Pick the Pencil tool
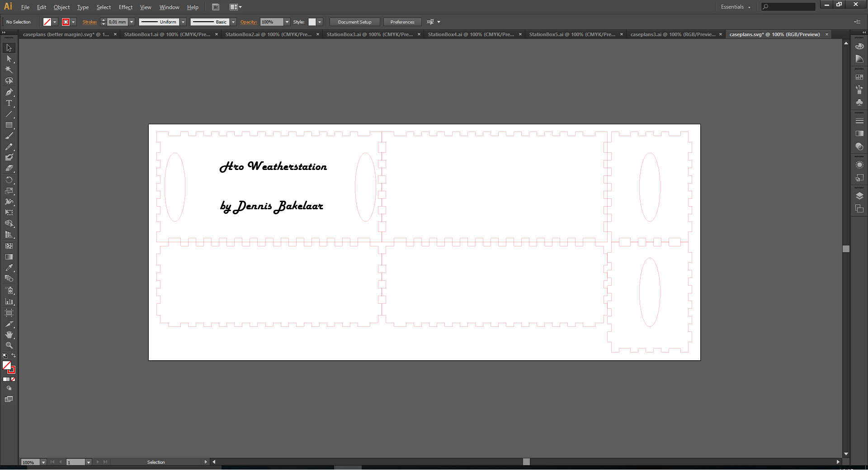This screenshot has width=868, height=471. tap(9, 147)
